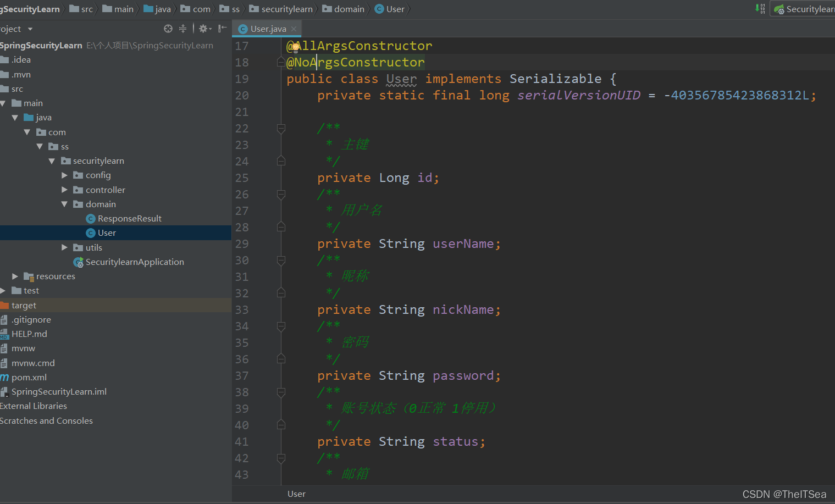The image size is (835, 504).
Task: Open the mvnw.cmd file
Action: point(27,363)
